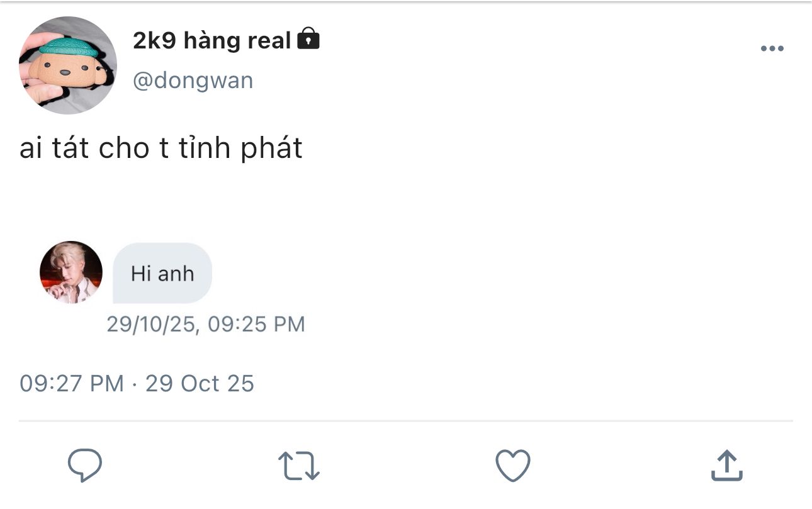Click the display name "2k9 hàng real"
Screen dimensions: 812x509
point(212,41)
